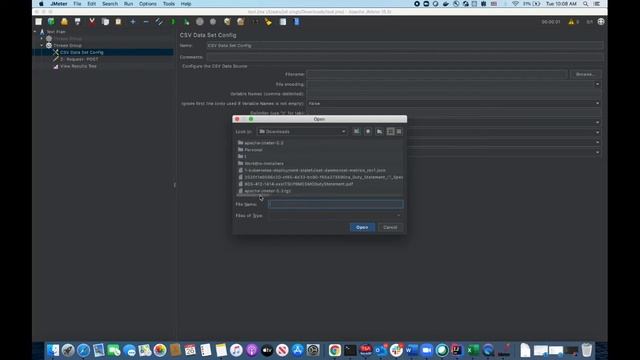Viewport: 640px width, 360px height.
Task: Click the Filename field in CSV config
Action: click(437, 74)
